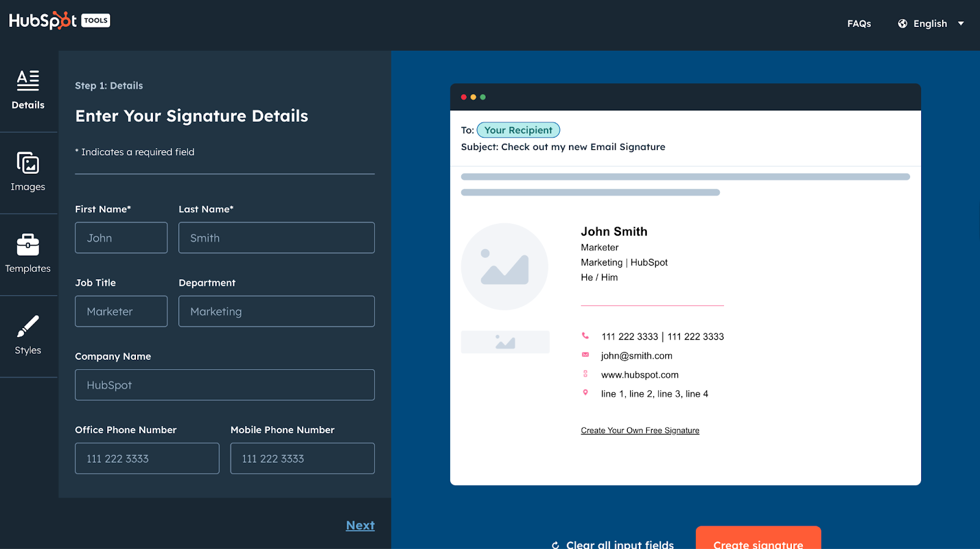The width and height of the screenshot is (980, 549).
Task: Click the yellow dot in preview window
Action: 473,97
